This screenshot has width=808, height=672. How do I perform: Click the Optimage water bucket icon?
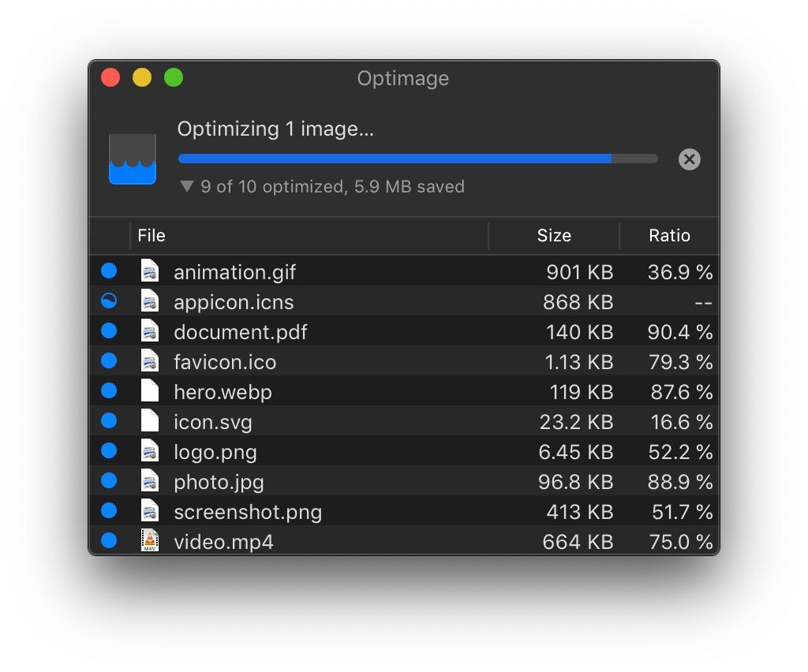click(x=133, y=159)
